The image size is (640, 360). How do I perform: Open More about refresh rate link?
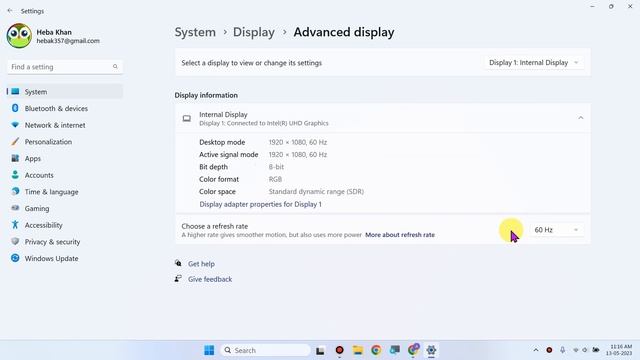point(400,235)
